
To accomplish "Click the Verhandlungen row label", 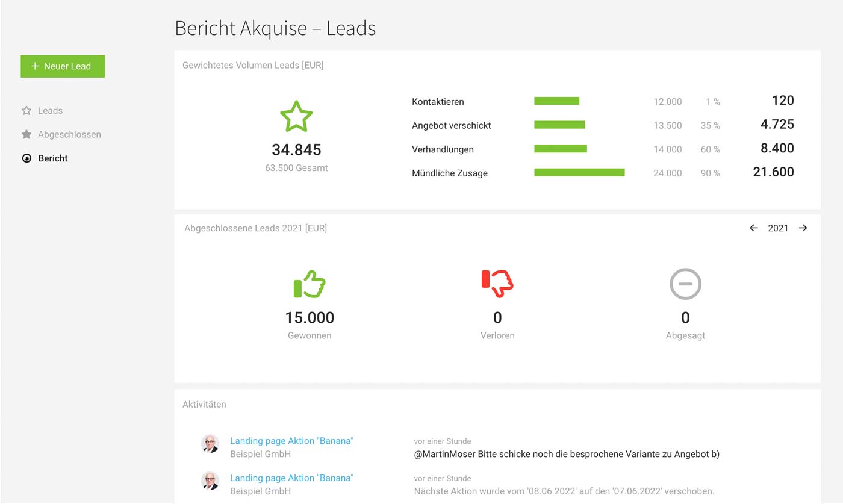I will [443, 149].
